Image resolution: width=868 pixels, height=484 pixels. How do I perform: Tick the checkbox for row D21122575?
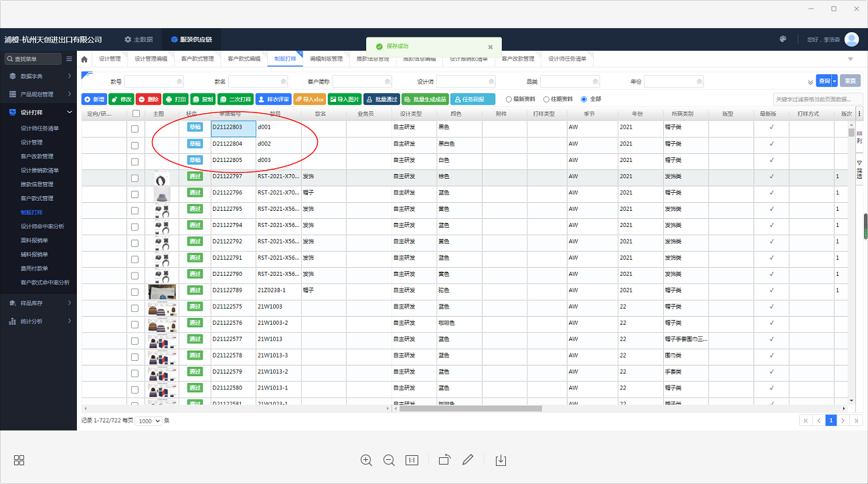pyautogui.click(x=135, y=309)
